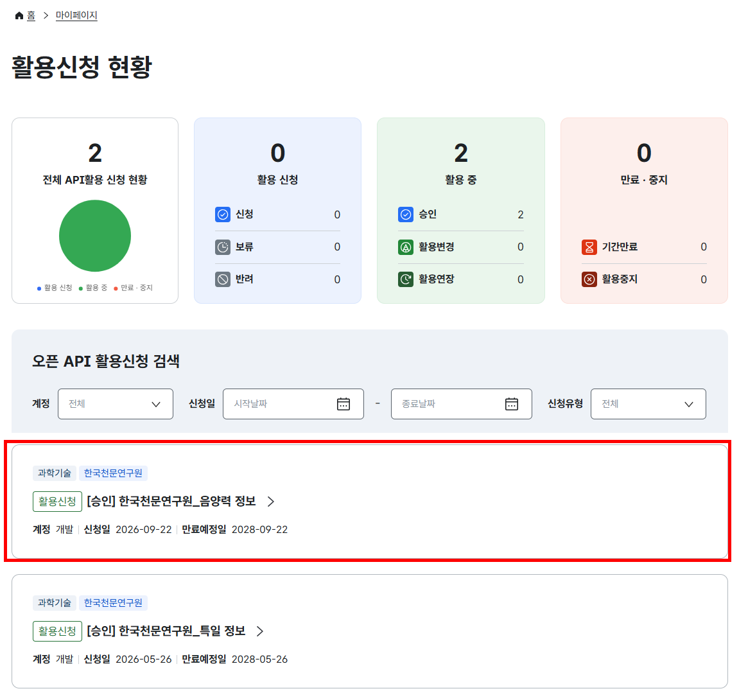Image resolution: width=739 pixels, height=700 pixels.
Task: Click green 활용 중 legend dot
Action: (81, 288)
